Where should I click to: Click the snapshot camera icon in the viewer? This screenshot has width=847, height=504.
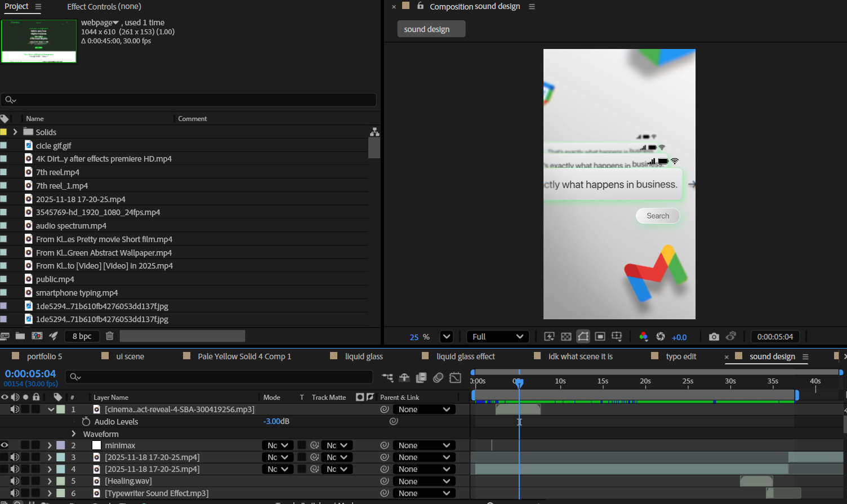714,337
